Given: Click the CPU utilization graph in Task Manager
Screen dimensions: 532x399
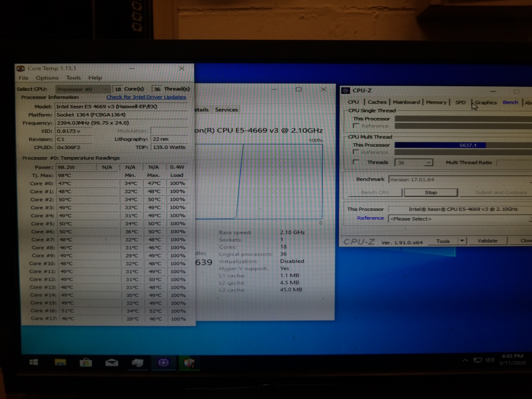Looking at the screenshot, I should [x=258, y=182].
